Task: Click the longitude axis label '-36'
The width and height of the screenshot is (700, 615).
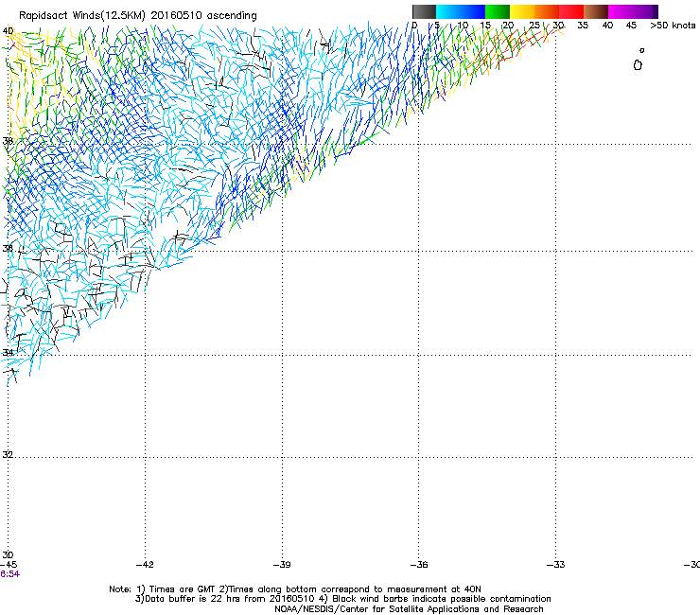Action: coord(419,565)
